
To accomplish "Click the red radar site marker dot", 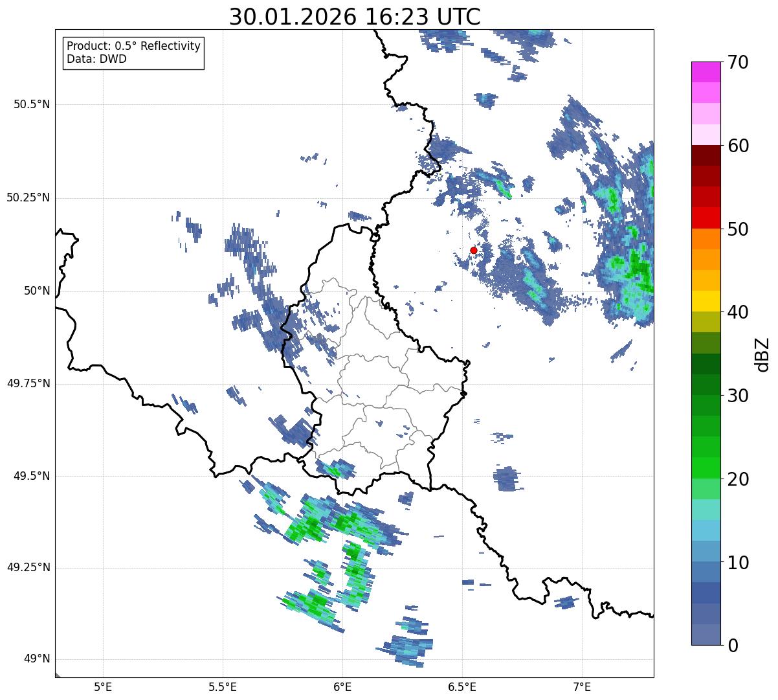I will [473, 250].
